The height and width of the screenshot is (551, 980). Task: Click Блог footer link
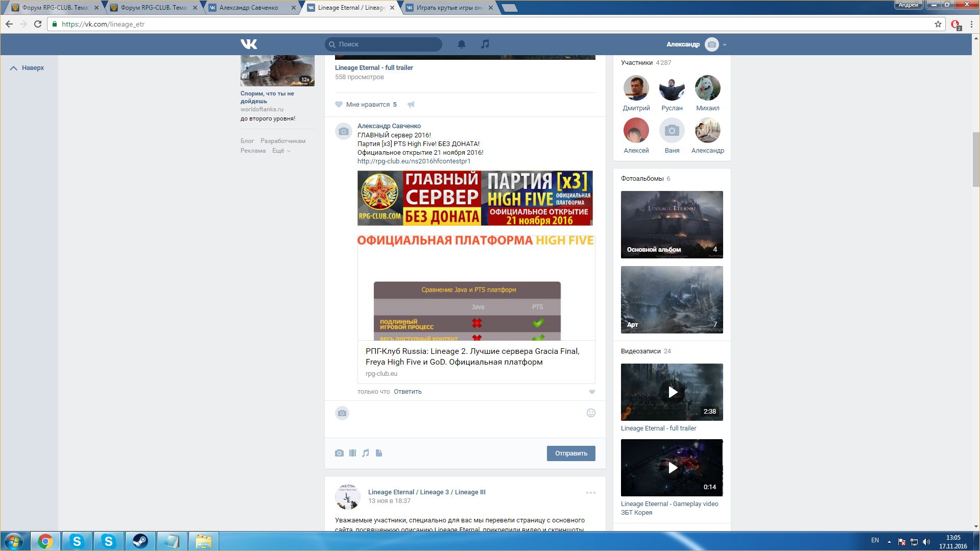(x=247, y=141)
